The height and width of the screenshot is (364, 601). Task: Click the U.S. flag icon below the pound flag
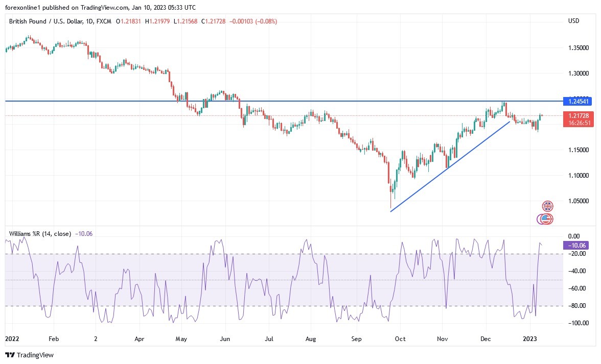coord(547,220)
